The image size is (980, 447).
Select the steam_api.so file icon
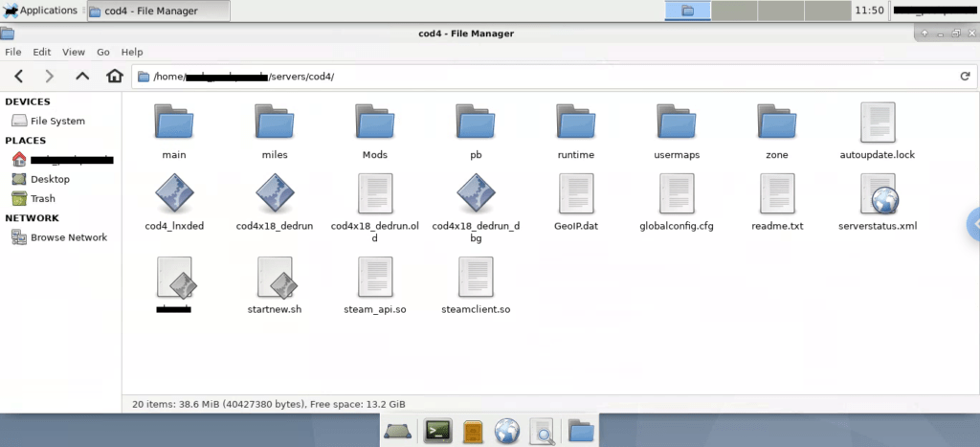pos(375,277)
